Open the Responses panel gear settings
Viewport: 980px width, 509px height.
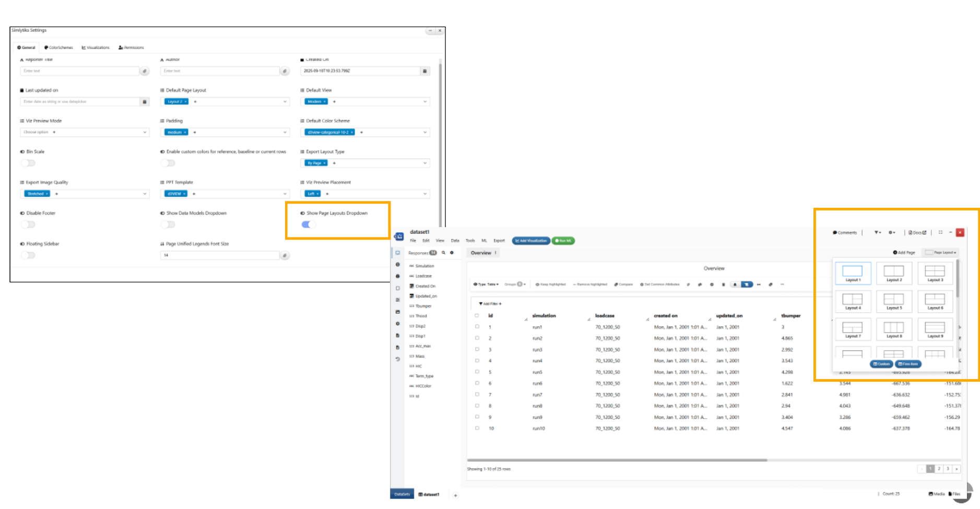452,253
